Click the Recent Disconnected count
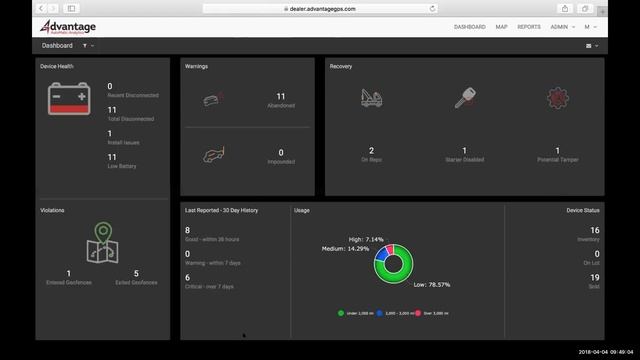640x360 pixels. [x=110, y=86]
